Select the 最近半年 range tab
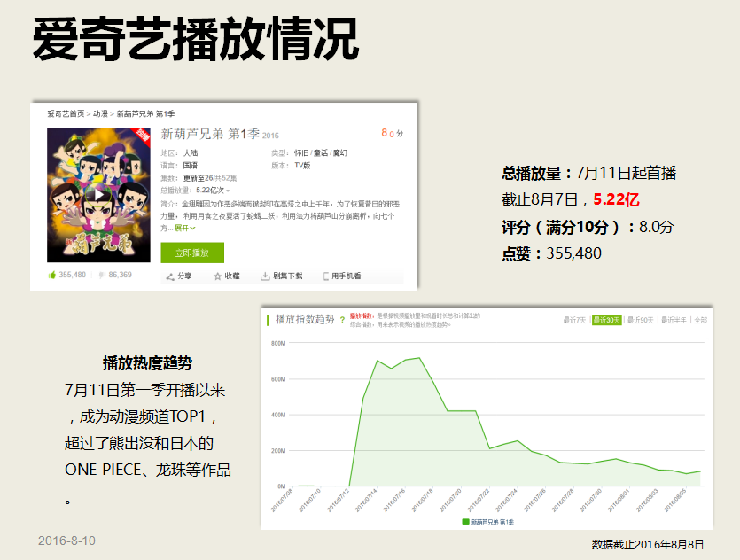This screenshot has height=560, width=740. tap(674, 321)
